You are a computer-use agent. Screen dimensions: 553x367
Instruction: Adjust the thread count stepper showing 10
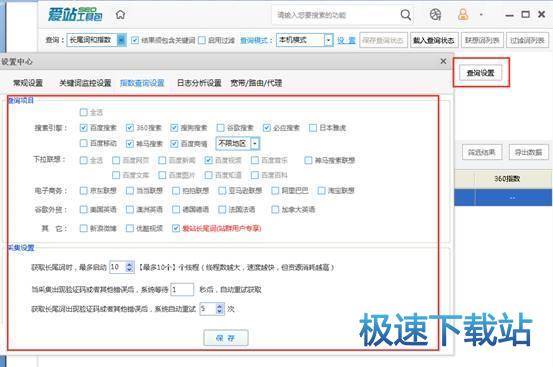tap(129, 267)
